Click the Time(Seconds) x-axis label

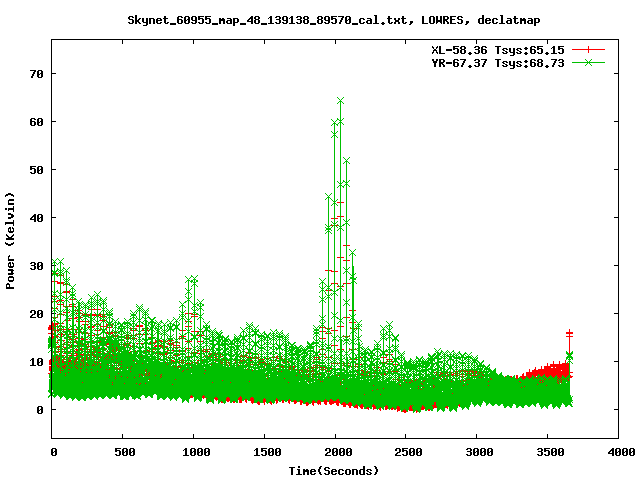pos(336,470)
